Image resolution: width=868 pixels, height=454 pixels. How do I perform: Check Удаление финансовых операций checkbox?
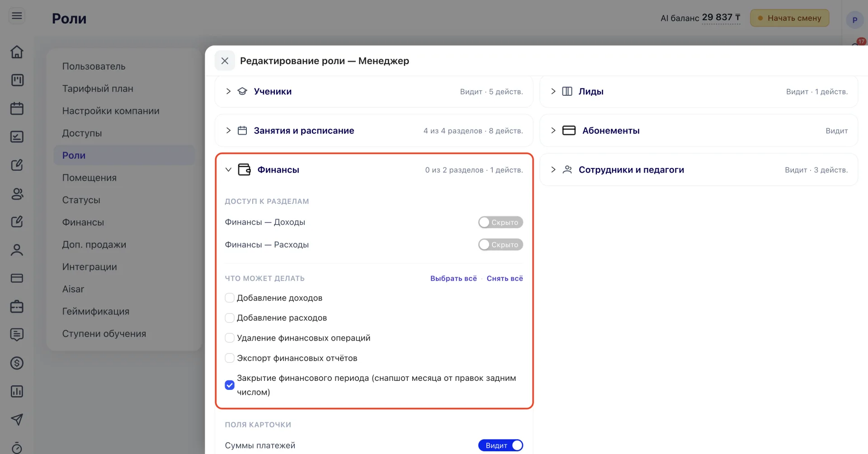tap(230, 338)
